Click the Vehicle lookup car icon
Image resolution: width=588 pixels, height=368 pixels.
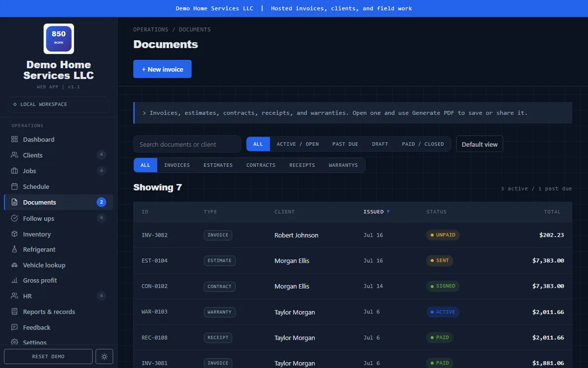[14, 265]
